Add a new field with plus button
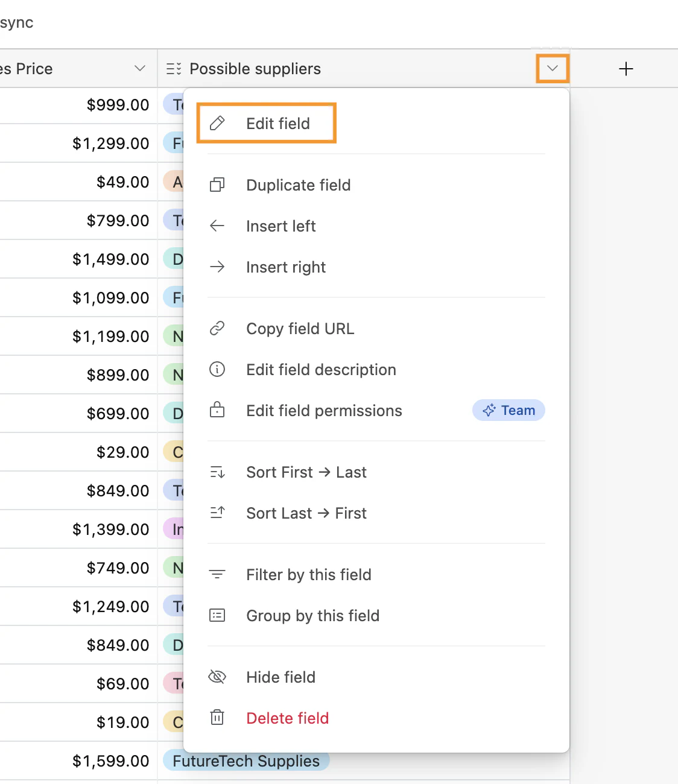The width and height of the screenshot is (678, 784). 626,69
